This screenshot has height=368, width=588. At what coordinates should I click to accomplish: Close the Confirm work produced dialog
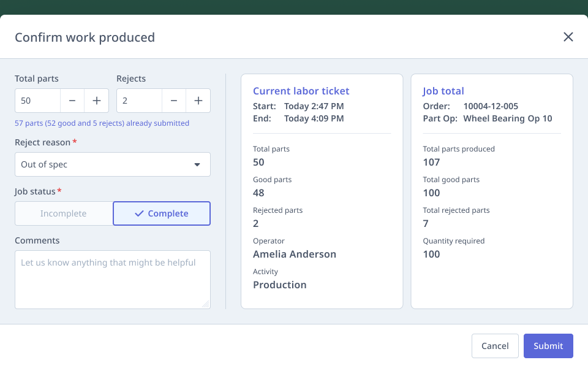(568, 37)
